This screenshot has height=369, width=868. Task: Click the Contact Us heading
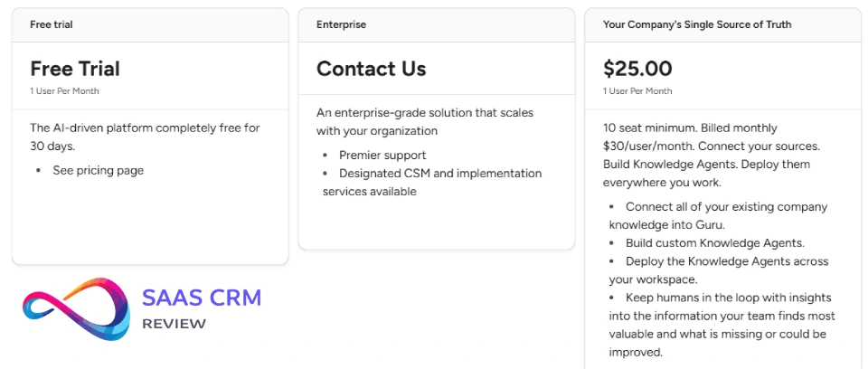(x=371, y=69)
